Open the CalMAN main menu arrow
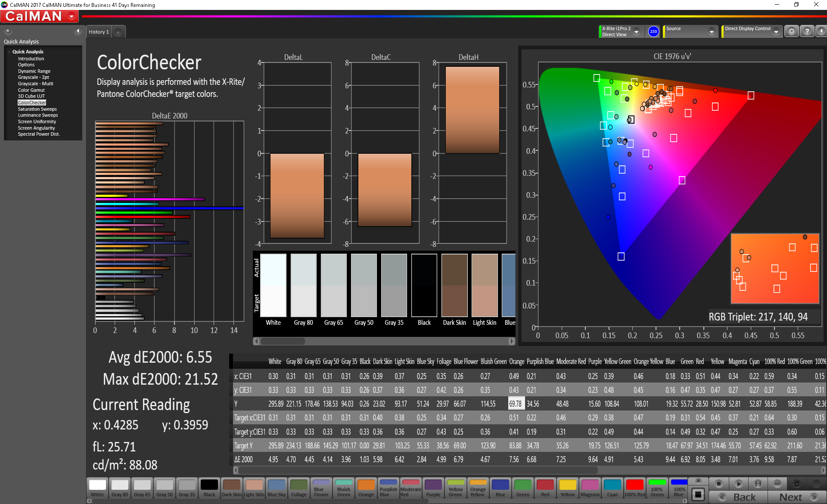 [x=72, y=16]
